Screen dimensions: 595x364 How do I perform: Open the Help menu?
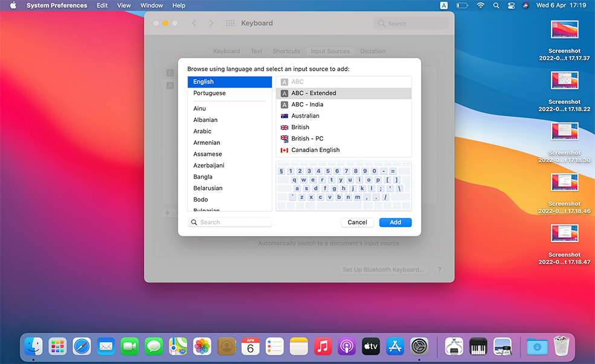[x=179, y=5]
